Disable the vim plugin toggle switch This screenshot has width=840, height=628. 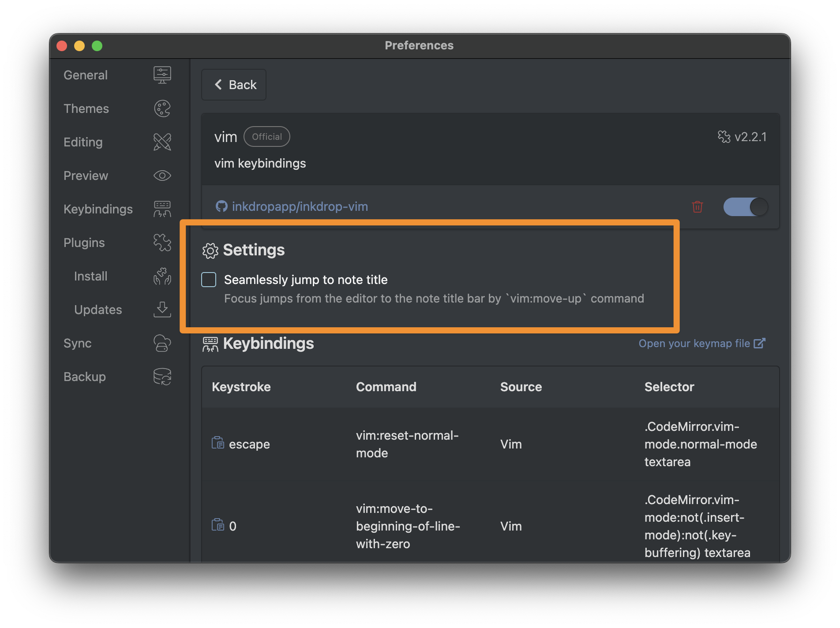(x=746, y=206)
